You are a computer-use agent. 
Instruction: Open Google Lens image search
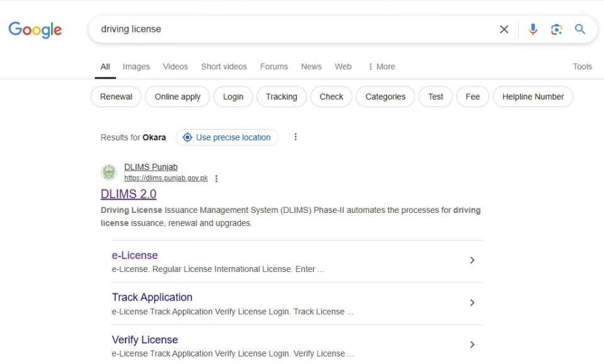(x=556, y=30)
